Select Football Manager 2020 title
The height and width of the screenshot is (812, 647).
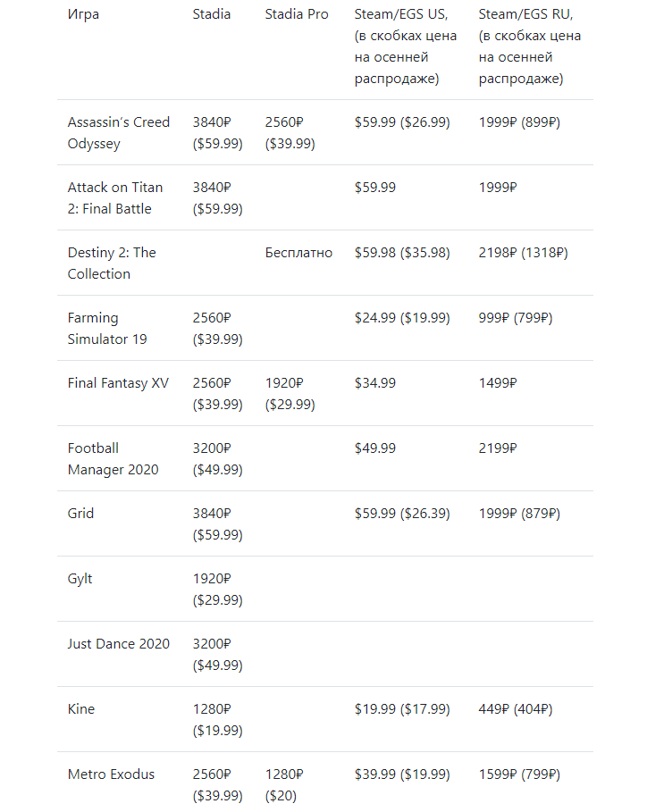113,459
